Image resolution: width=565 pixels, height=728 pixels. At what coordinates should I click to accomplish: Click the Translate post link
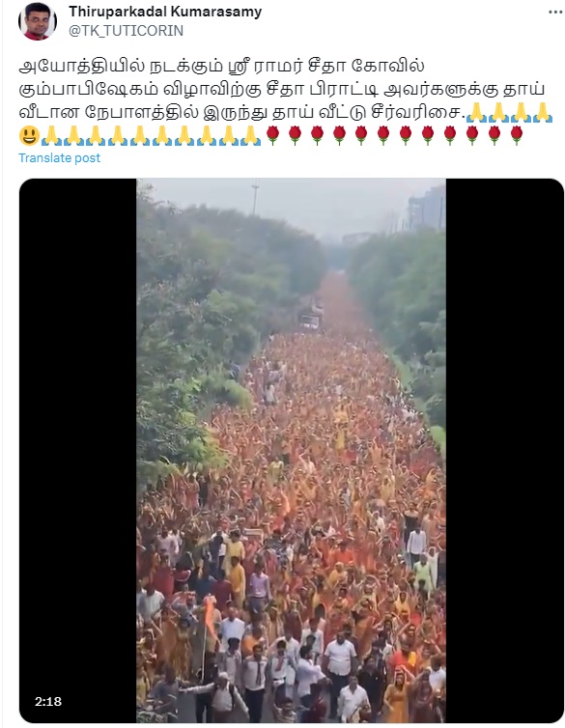click(x=60, y=157)
